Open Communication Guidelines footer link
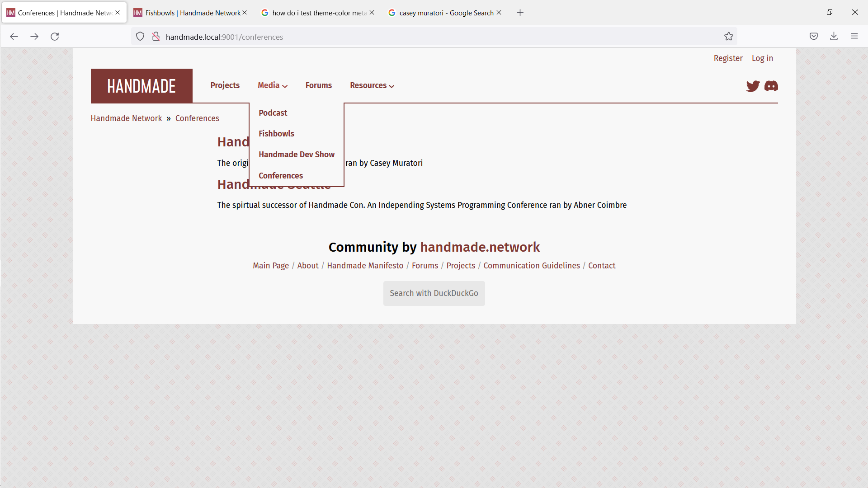The image size is (868, 488). [531, 266]
